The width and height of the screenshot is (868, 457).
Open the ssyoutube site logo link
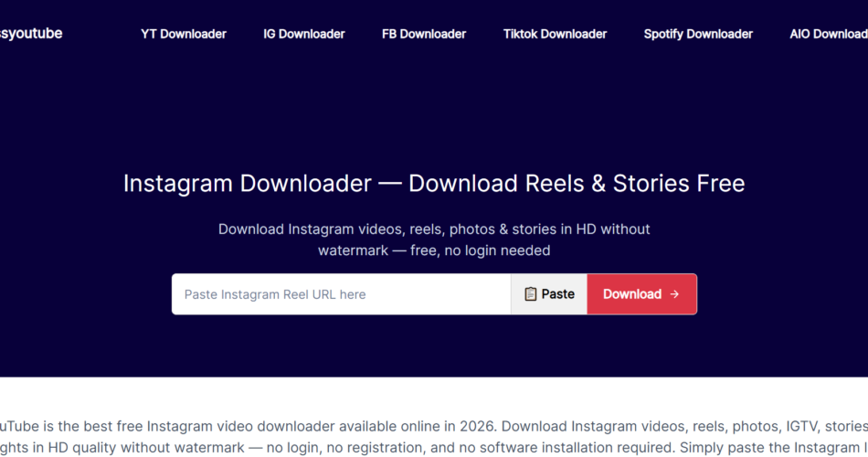pos(31,33)
